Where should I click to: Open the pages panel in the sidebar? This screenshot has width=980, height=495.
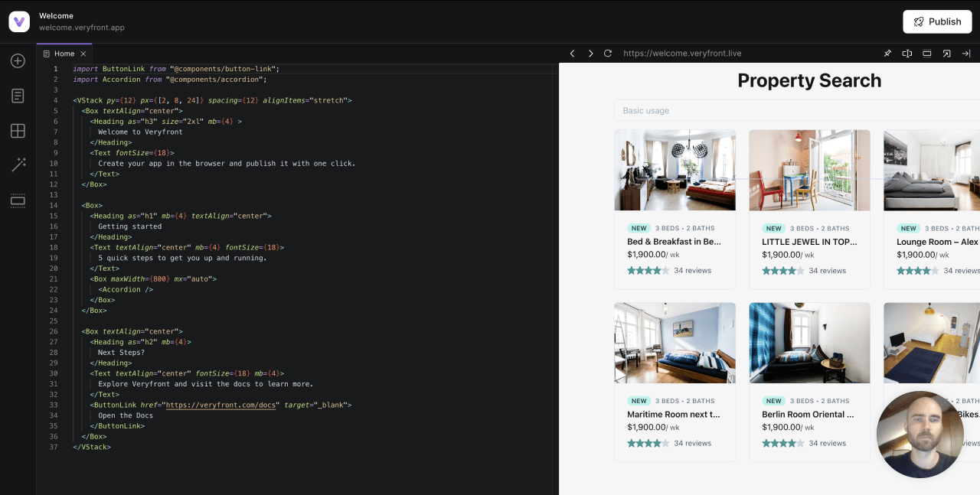coord(18,96)
